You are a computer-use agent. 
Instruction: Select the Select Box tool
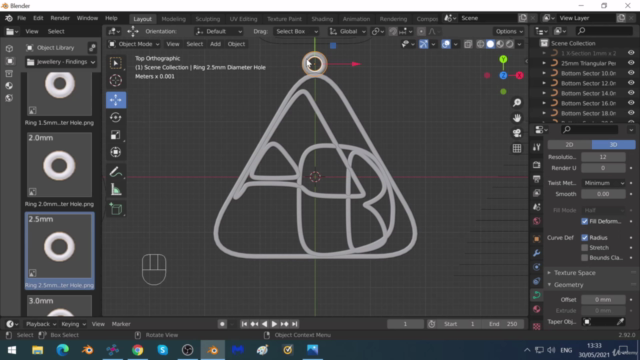coord(116,63)
